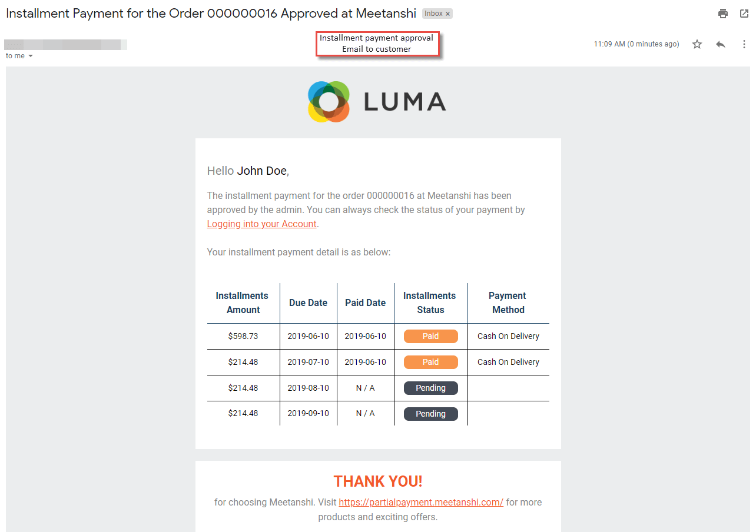The height and width of the screenshot is (532, 756).
Task: Click the 11:09 AM timestamp
Action: pos(636,44)
